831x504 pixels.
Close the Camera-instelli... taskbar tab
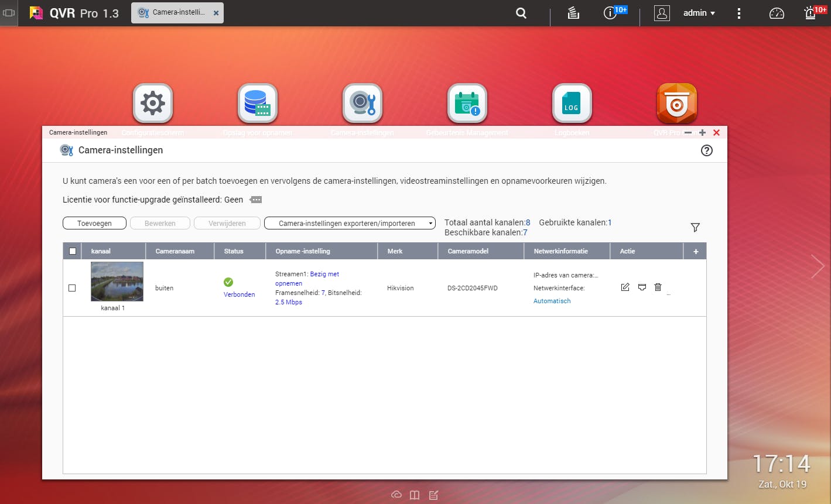pos(216,13)
